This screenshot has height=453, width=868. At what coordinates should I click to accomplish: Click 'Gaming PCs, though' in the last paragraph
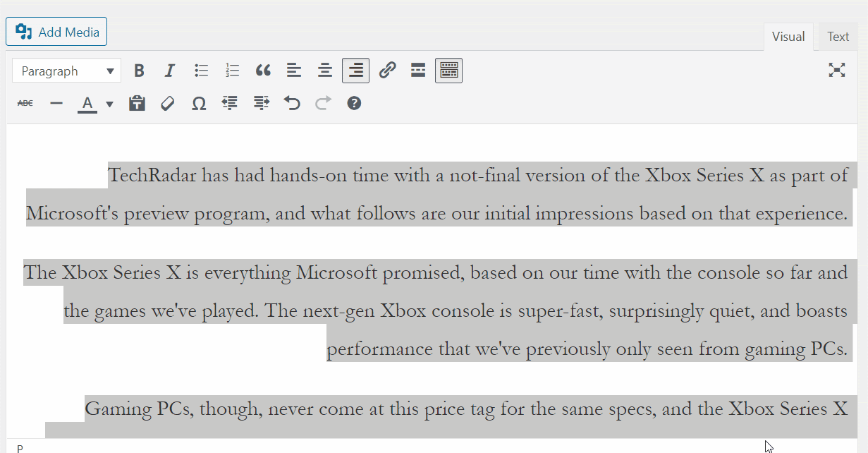pyautogui.click(x=173, y=409)
